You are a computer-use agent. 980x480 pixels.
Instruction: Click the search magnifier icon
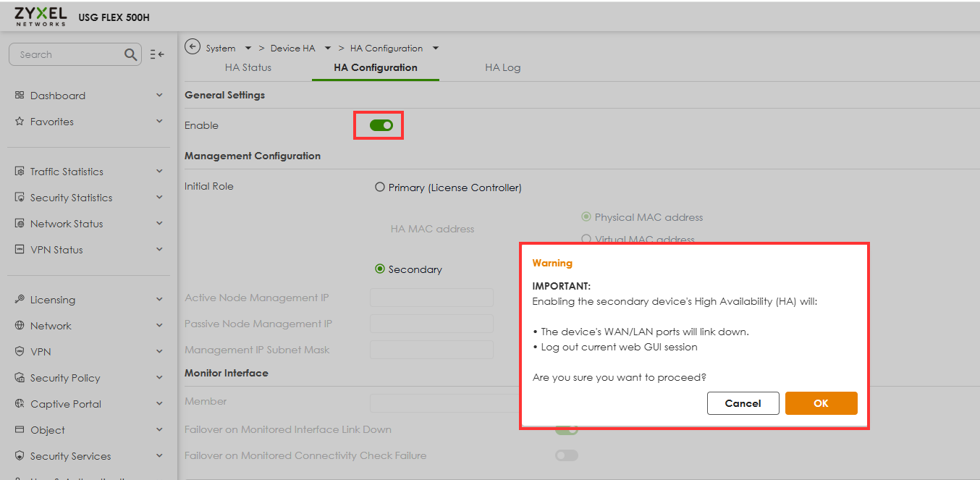pos(130,54)
